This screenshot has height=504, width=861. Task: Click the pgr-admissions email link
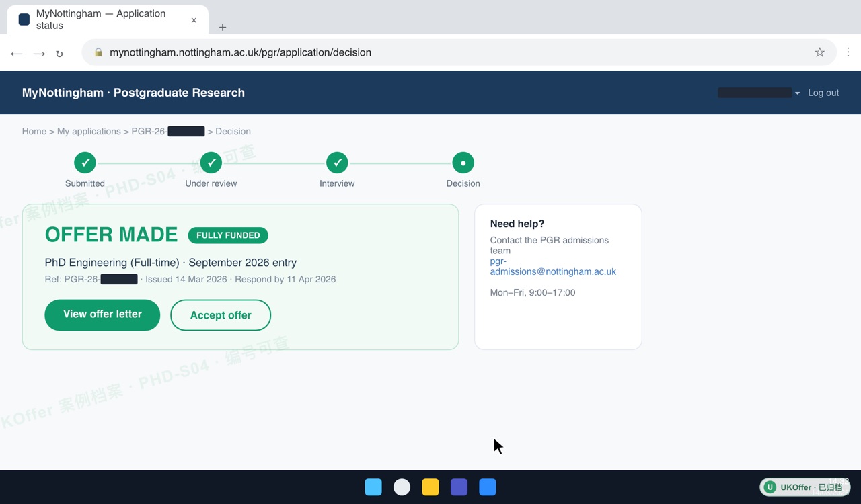(x=553, y=267)
